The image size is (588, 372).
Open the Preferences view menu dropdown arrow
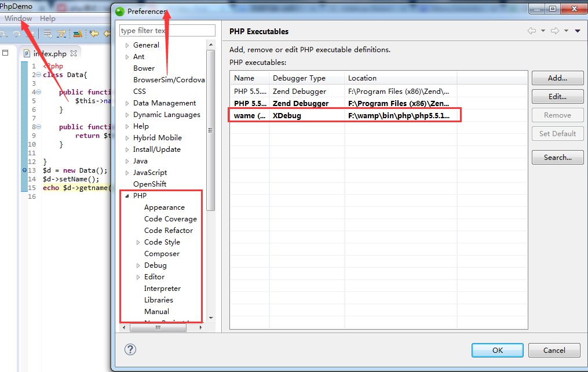(578, 31)
